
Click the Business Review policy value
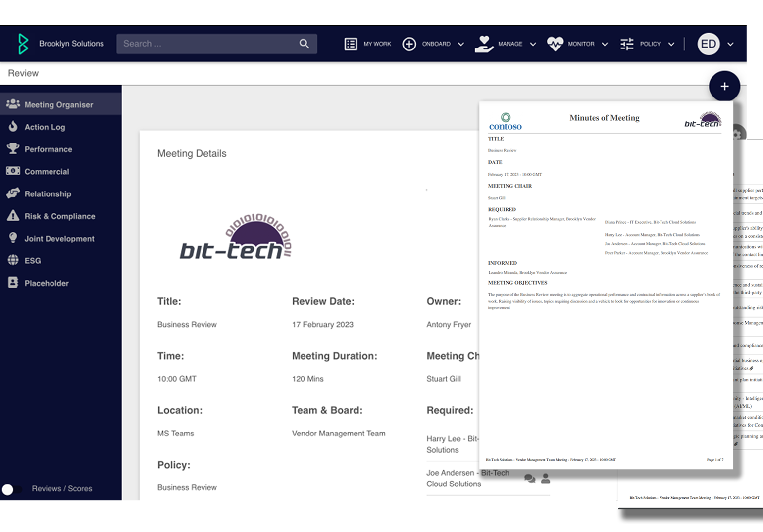click(187, 488)
